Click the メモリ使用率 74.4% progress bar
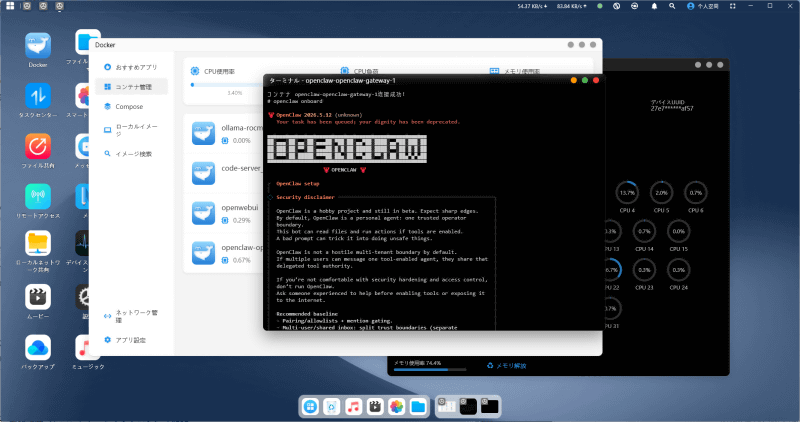Screen dimensions: 800x422 pos(430,369)
